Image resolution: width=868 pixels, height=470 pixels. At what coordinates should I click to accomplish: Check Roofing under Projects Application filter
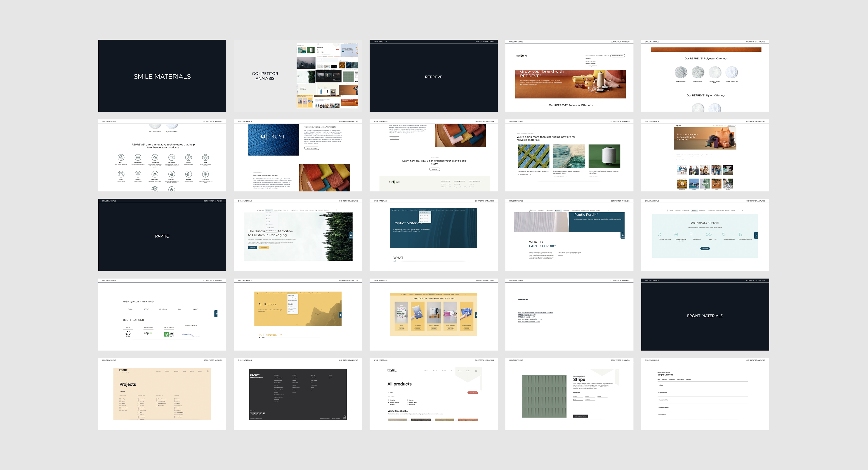[120, 399]
